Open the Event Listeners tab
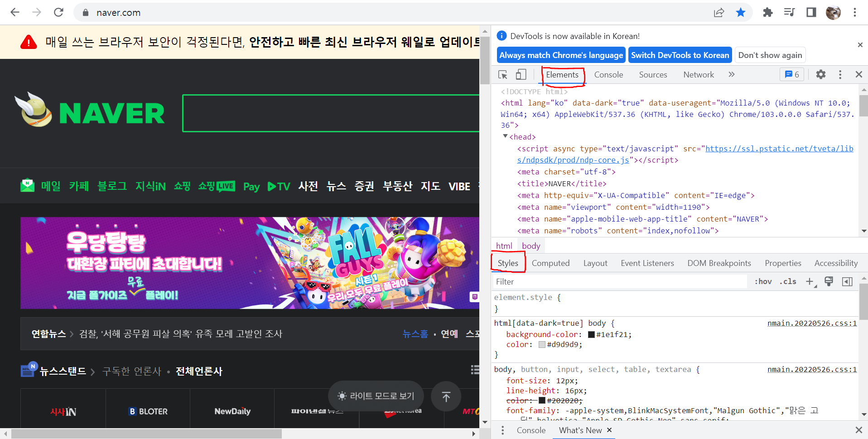 point(647,263)
